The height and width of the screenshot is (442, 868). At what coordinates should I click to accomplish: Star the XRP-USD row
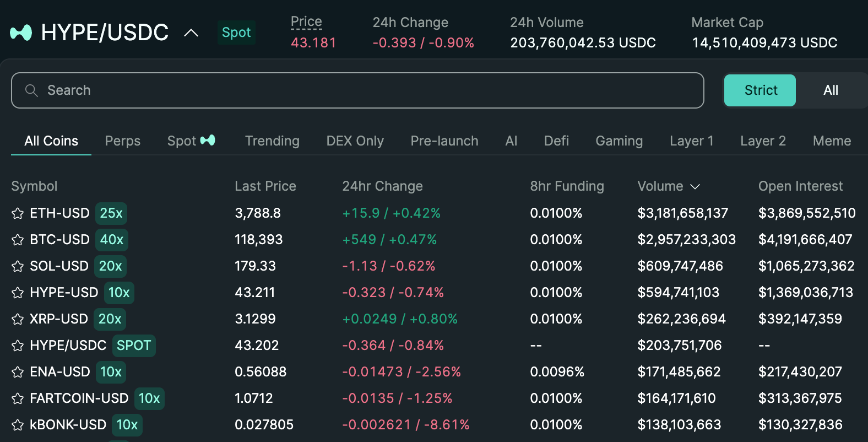18,319
